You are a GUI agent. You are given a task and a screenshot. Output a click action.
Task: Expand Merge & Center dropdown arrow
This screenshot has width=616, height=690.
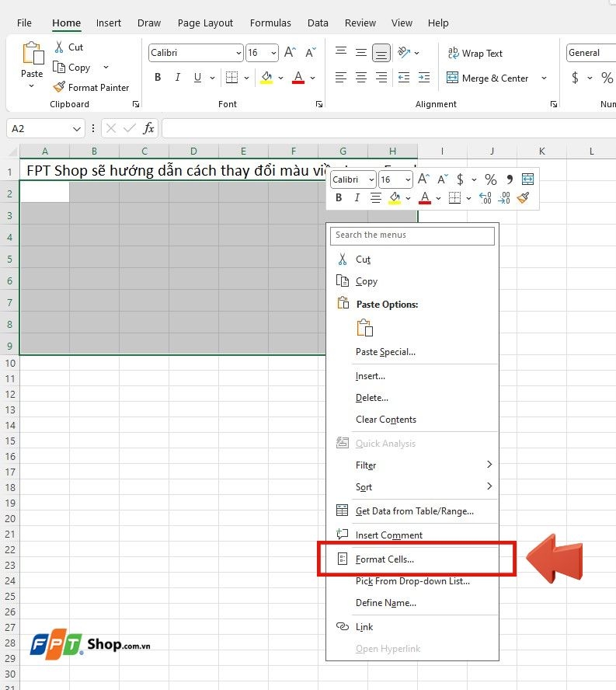click(544, 78)
